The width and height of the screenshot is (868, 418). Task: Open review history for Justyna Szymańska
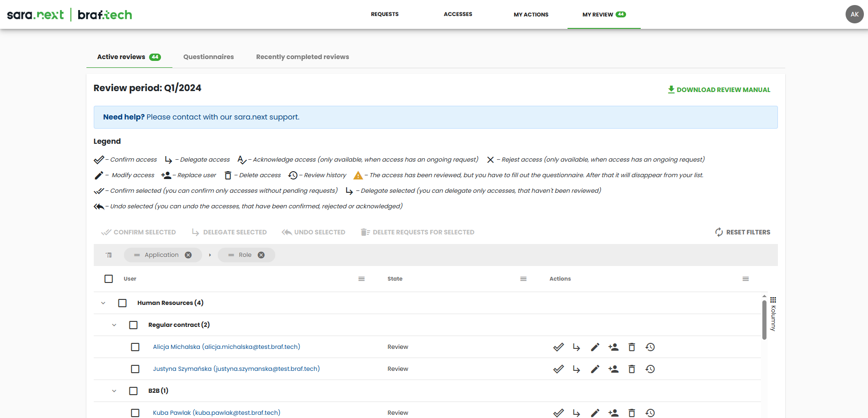tap(650, 369)
